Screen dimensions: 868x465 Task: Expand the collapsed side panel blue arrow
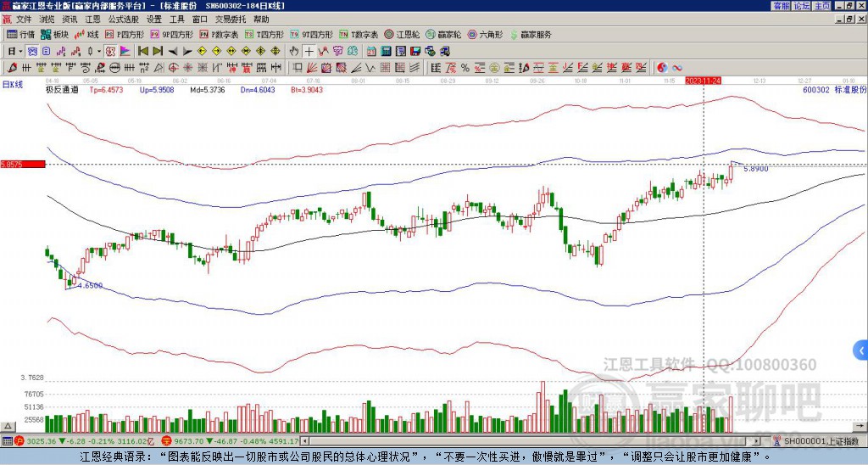[861, 350]
